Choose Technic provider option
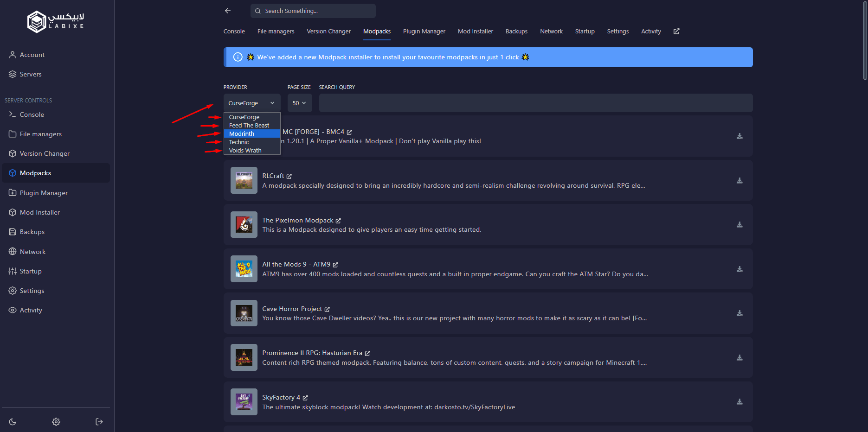The image size is (868, 432). 252,142
